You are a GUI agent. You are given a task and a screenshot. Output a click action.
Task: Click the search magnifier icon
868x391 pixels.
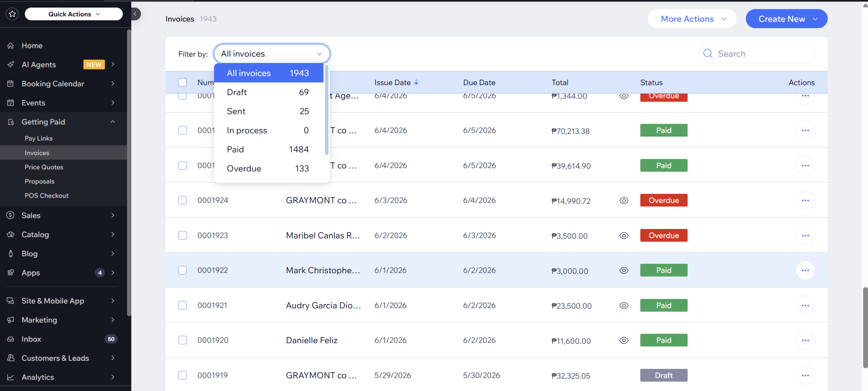pyautogui.click(x=708, y=54)
